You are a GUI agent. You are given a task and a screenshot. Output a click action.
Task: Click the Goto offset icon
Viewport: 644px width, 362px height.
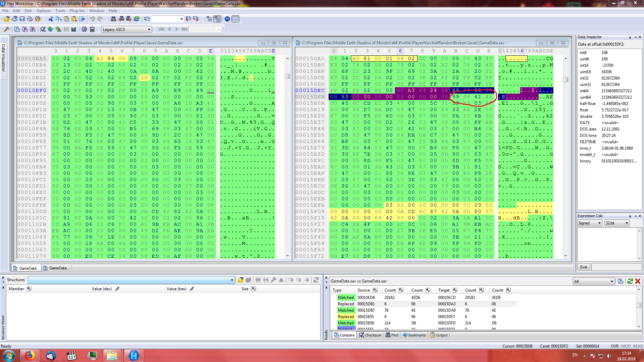pyautogui.click(x=147, y=19)
